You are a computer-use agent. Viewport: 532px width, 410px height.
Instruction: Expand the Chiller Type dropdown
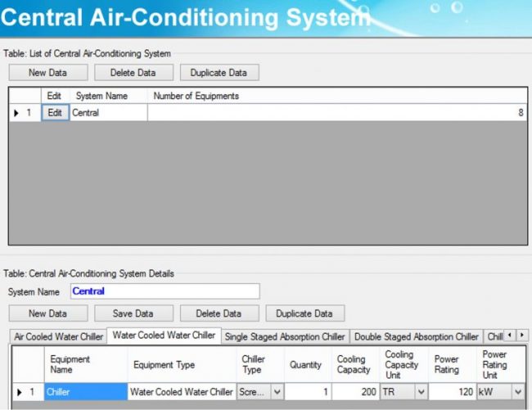[x=276, y=392]
